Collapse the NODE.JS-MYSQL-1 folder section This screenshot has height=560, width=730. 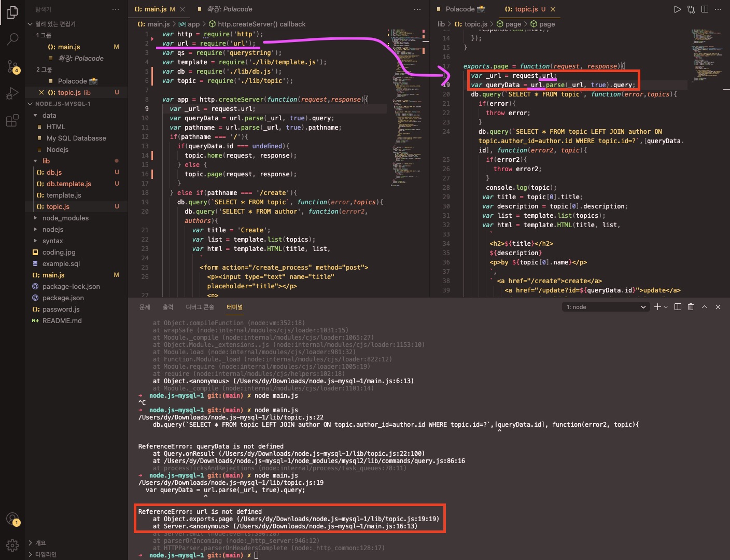pyautogui.click(x=30, y=104)
